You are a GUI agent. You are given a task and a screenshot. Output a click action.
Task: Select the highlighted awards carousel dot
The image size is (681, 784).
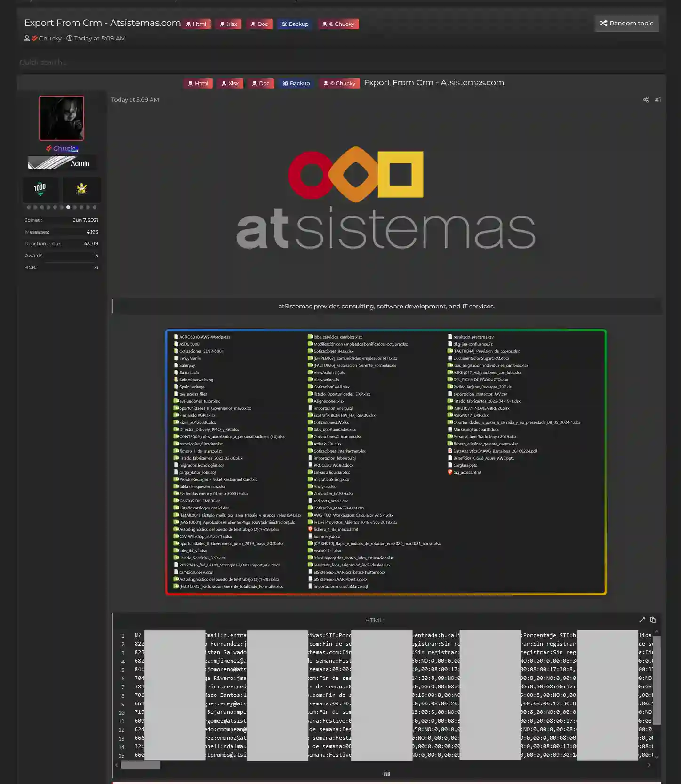pos(68,207)
